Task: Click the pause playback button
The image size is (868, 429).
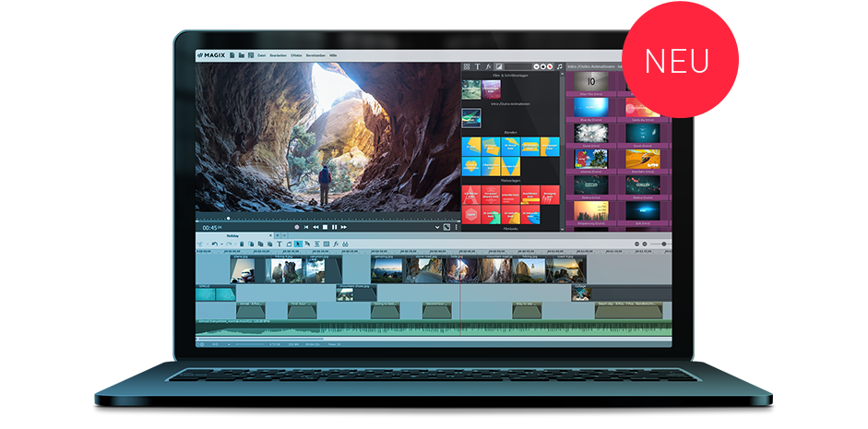Action: (x=334, y=227)
